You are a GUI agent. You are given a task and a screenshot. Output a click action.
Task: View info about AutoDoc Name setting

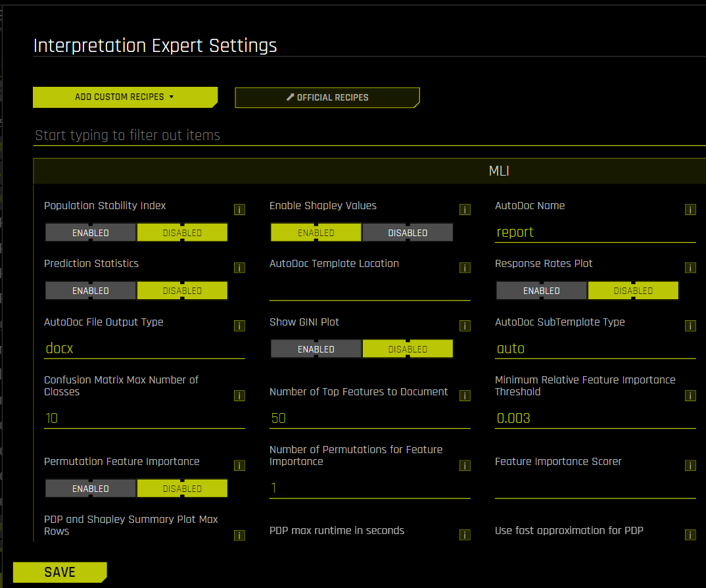[690, 209]
